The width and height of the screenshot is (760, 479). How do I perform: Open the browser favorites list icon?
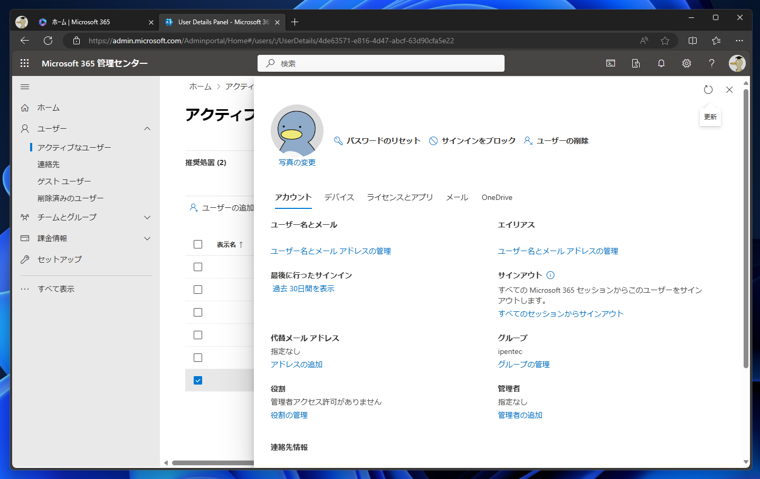tap(716, 41)
